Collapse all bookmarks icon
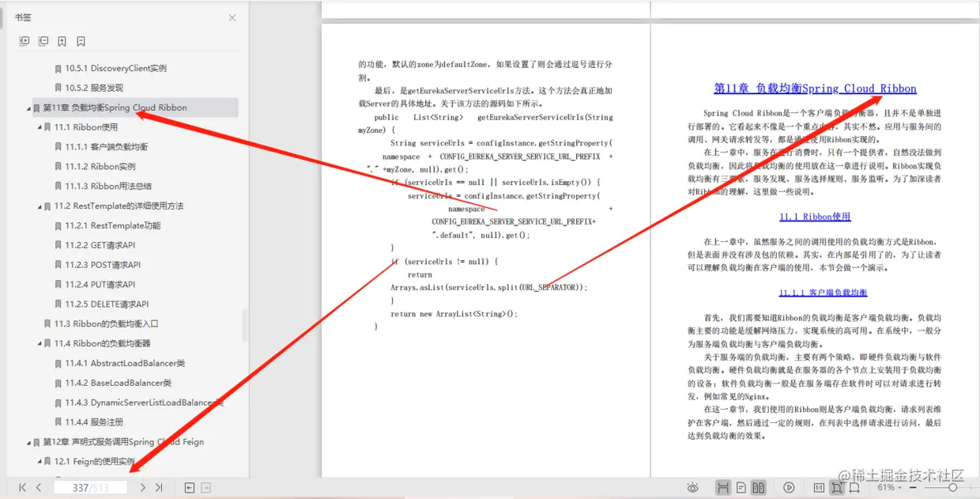This screenshot has width=980, height=499. [43, 41]
